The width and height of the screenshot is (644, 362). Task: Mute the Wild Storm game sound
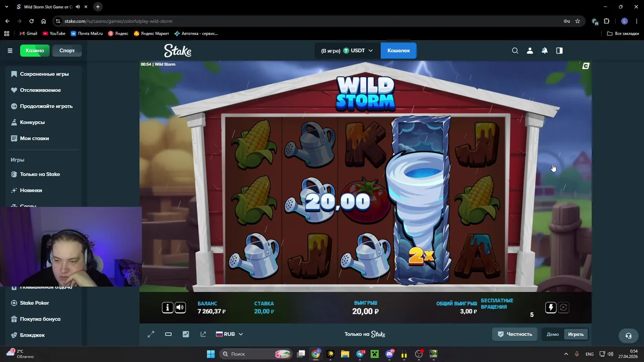coord(180,308)
